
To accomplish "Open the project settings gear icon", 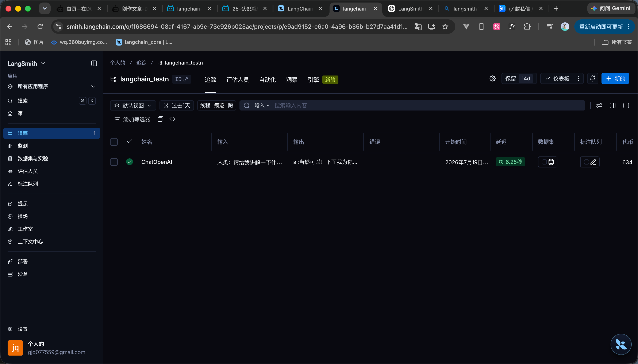I will [492, 78].
